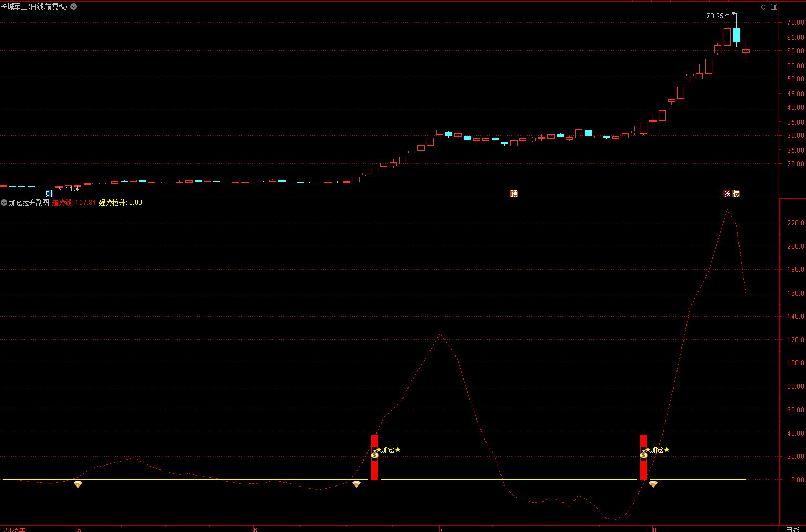This screenshot has width=806, height=532.
Task: Click the money bag icon on the second 加仓 bar
Action: tap(643, 454)
